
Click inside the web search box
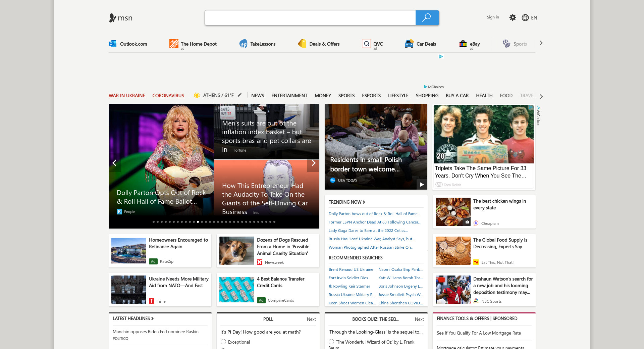click(310, 18)
